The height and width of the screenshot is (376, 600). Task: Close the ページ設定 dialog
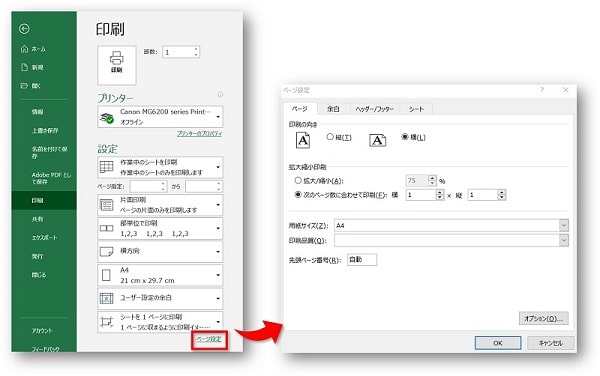click(x=566, y=90)
